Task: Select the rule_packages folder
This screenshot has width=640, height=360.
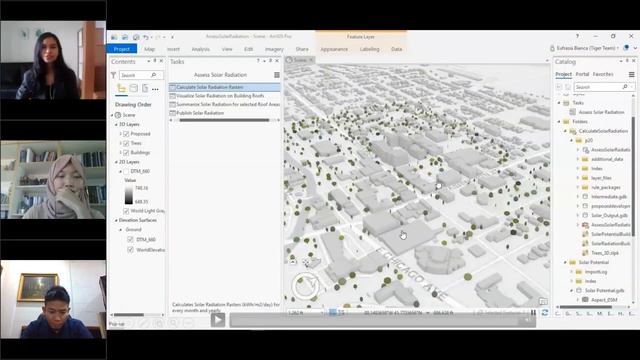Action: [606, 187]
